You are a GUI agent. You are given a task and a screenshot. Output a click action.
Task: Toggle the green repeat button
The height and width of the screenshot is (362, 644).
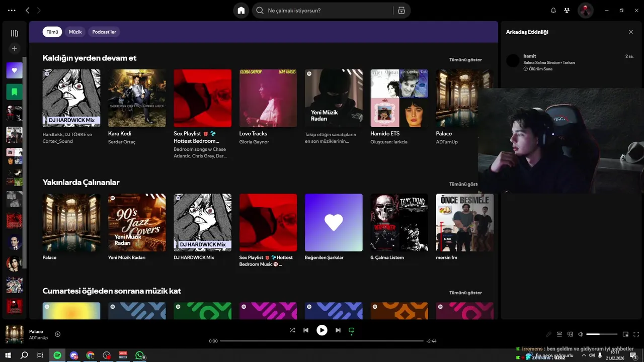352,330
